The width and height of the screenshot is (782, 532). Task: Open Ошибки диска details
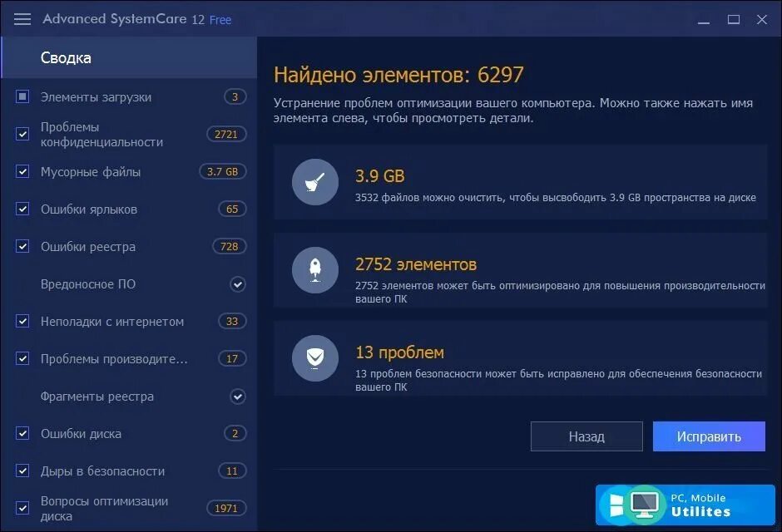pos(81,434)
